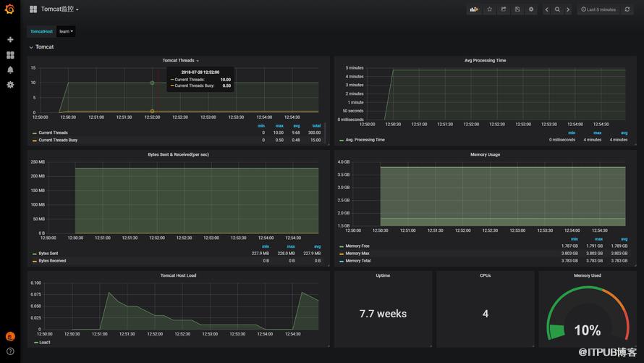The height and width of the screenshot is (363, 644).
Task: Click the TomcatHost variable label
Action: pyautogui.click(x=41, y=31)
